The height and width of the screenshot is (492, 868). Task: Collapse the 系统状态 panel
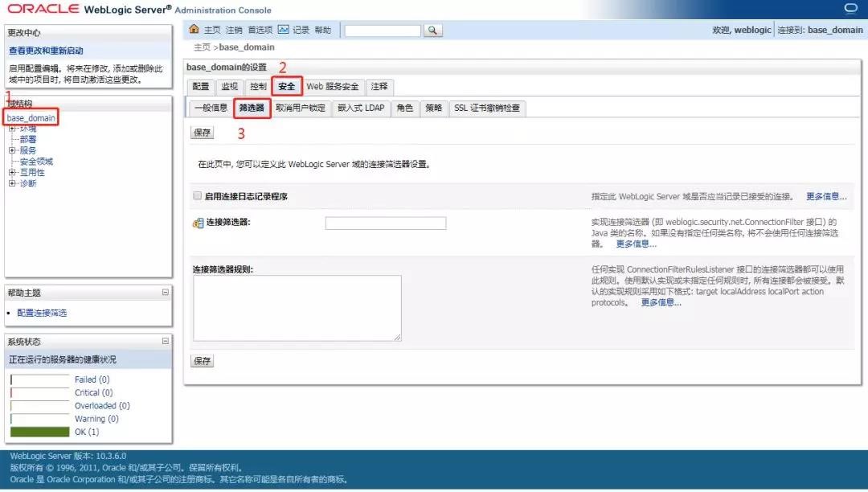pos(165,341)
